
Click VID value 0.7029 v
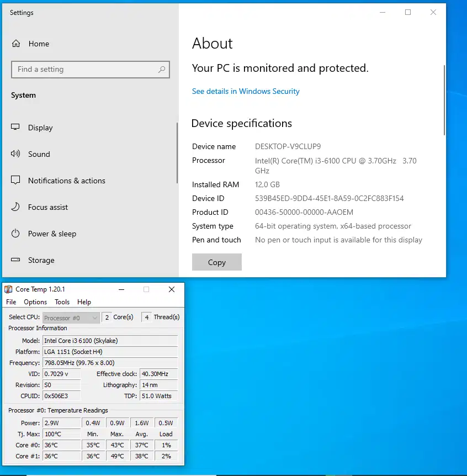62,374
